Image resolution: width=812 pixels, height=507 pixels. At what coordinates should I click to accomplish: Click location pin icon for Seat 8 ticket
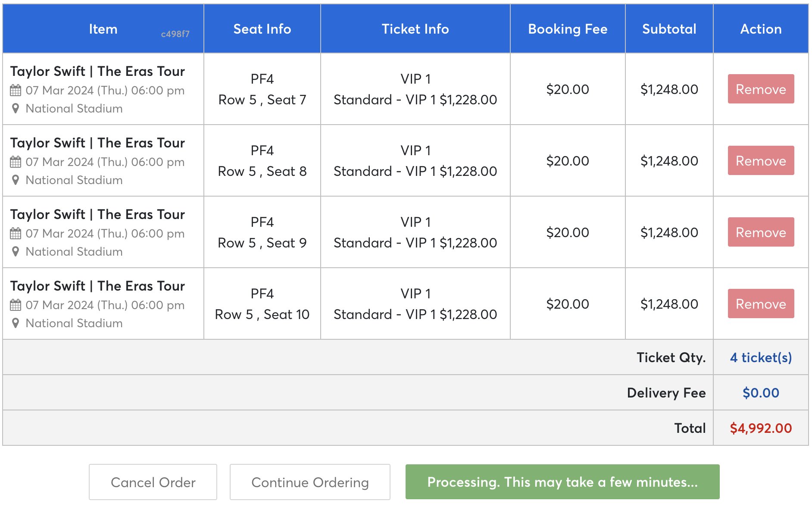[16, 180]
